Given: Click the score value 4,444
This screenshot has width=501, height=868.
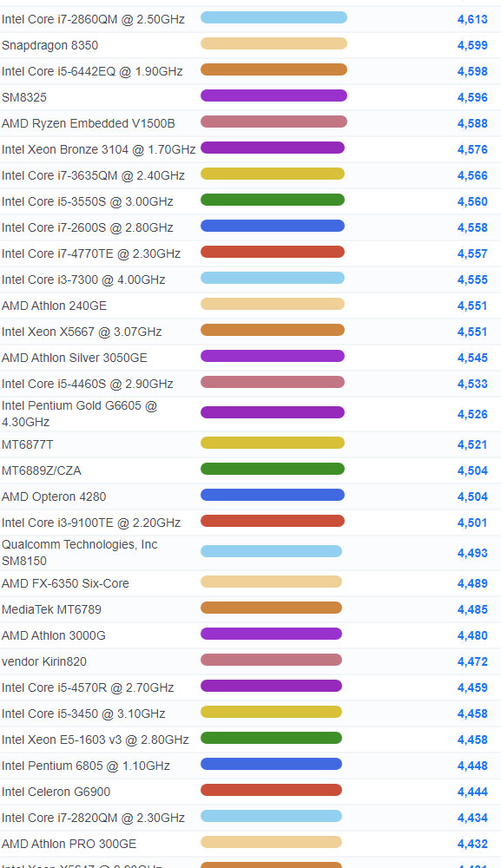Looking at the screenshot, I should 472,792.
